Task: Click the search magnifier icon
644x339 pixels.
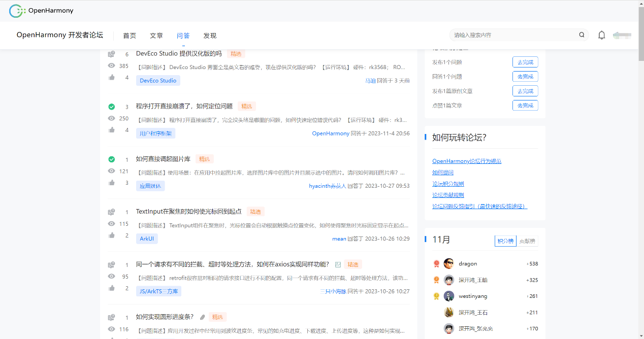Action: tap(582, 35)
